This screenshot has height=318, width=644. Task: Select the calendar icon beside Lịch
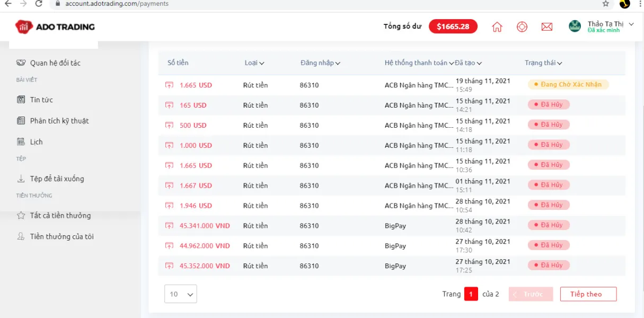(21, 142)
